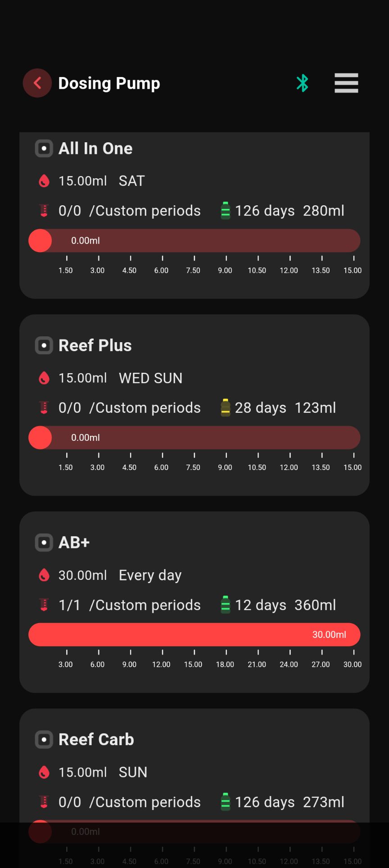Tap the red droplet icon in All In One

click(x=44, y=181)
